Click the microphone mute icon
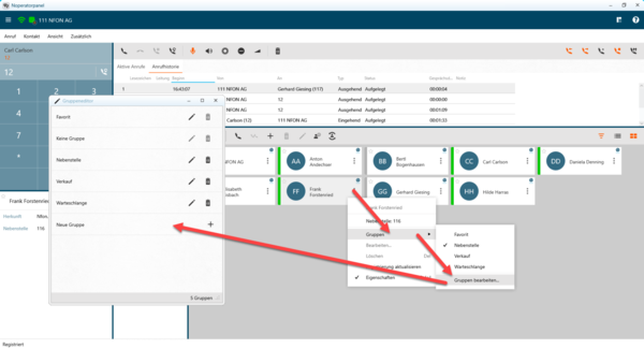Image resolution: width=644 pixels, height=349 pixels. (x=193, y=51)
